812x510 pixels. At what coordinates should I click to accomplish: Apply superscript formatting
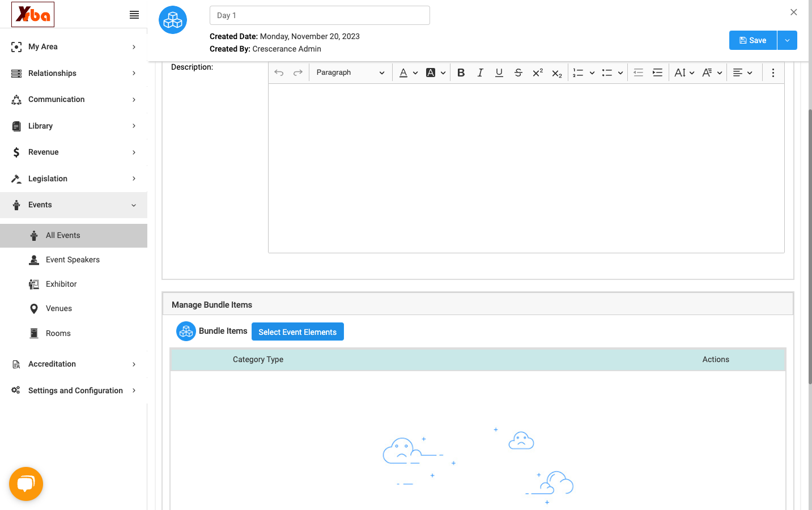click(x=538, y=73)
